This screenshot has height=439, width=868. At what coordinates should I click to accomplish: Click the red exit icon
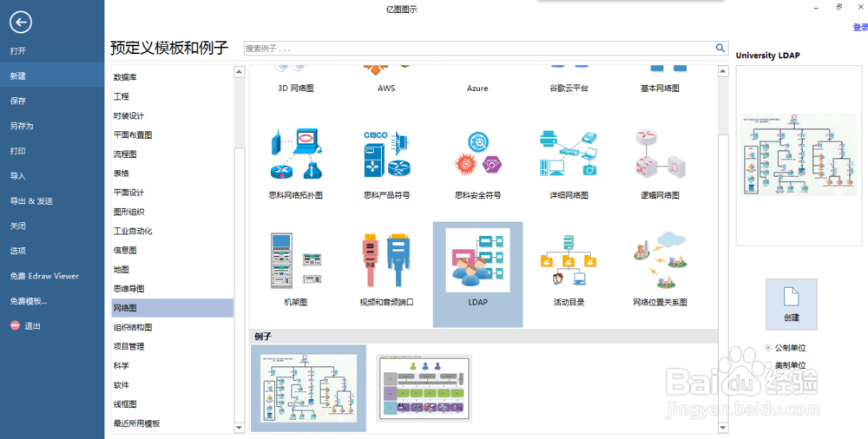[15, 325]
